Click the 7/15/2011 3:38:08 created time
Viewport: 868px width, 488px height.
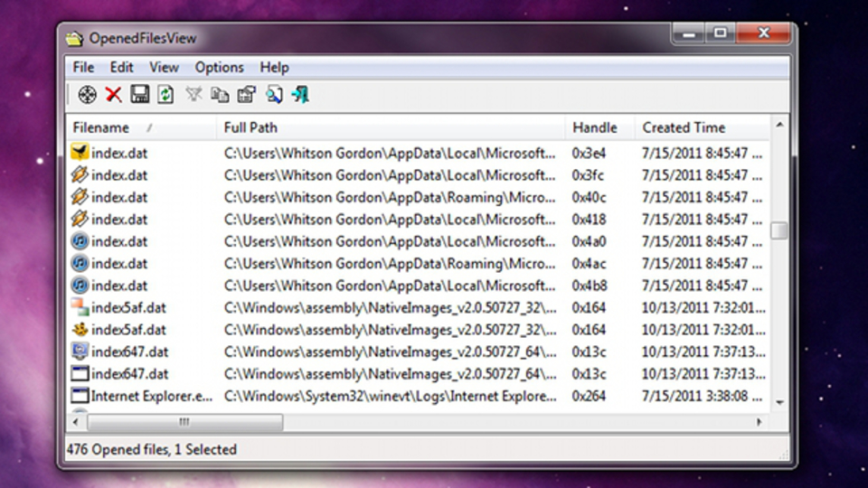[702, 397]
